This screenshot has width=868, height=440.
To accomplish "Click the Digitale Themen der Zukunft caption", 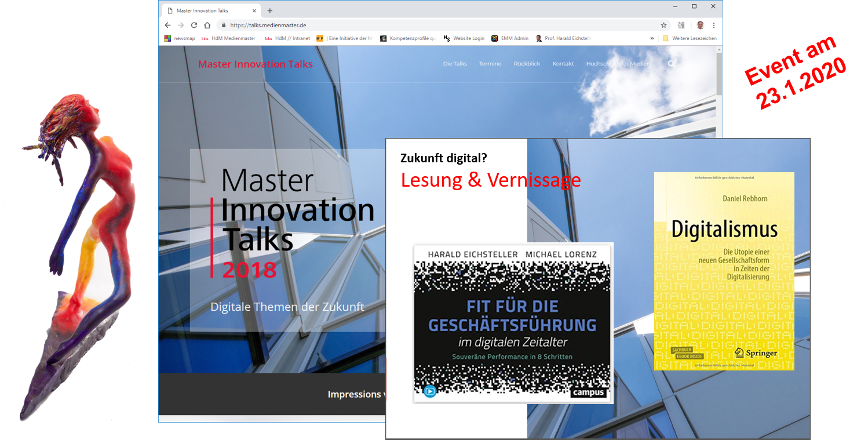I will pos(287,307).
